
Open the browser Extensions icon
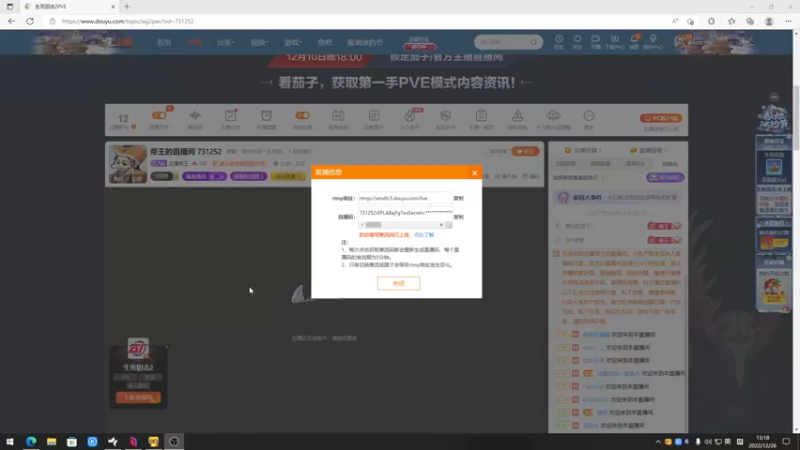(711, 21)
